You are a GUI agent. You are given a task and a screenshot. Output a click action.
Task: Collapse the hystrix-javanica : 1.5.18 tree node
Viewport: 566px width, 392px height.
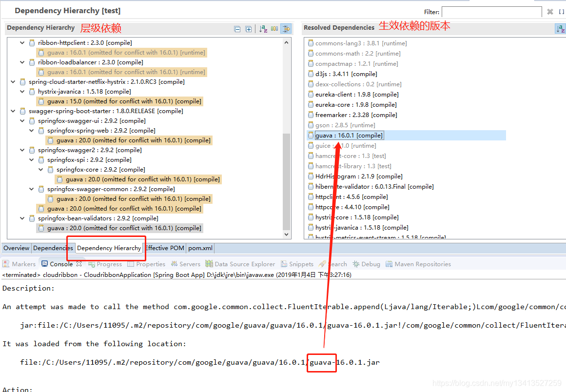[x=22, y=91]
